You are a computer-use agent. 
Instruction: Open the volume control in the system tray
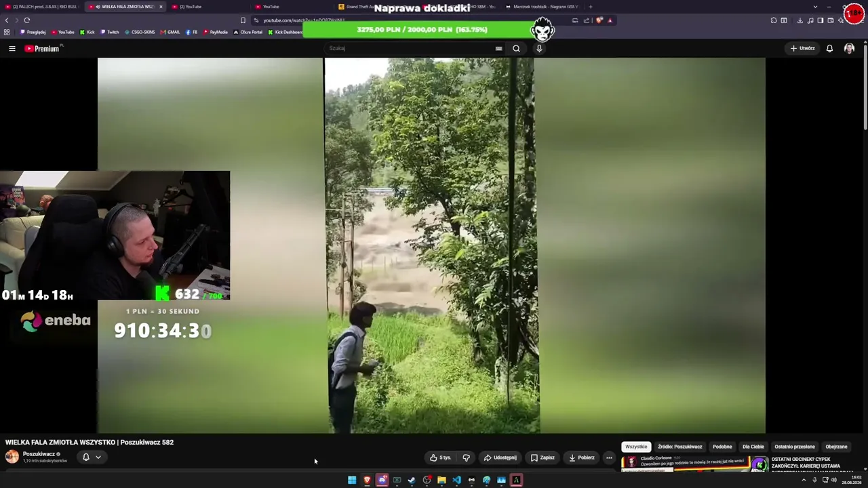(x=834, y=480)
